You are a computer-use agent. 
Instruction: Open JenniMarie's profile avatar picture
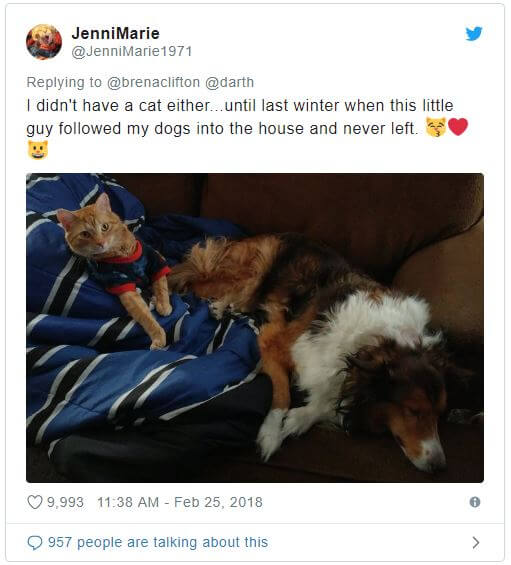click(44, 42)
